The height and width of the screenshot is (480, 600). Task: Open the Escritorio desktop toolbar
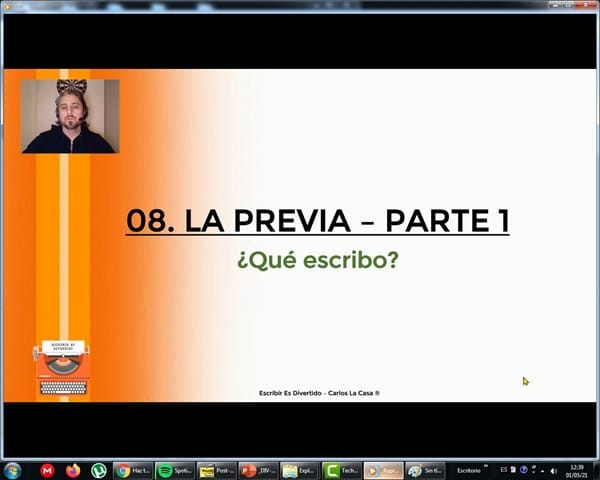[468, 471]
